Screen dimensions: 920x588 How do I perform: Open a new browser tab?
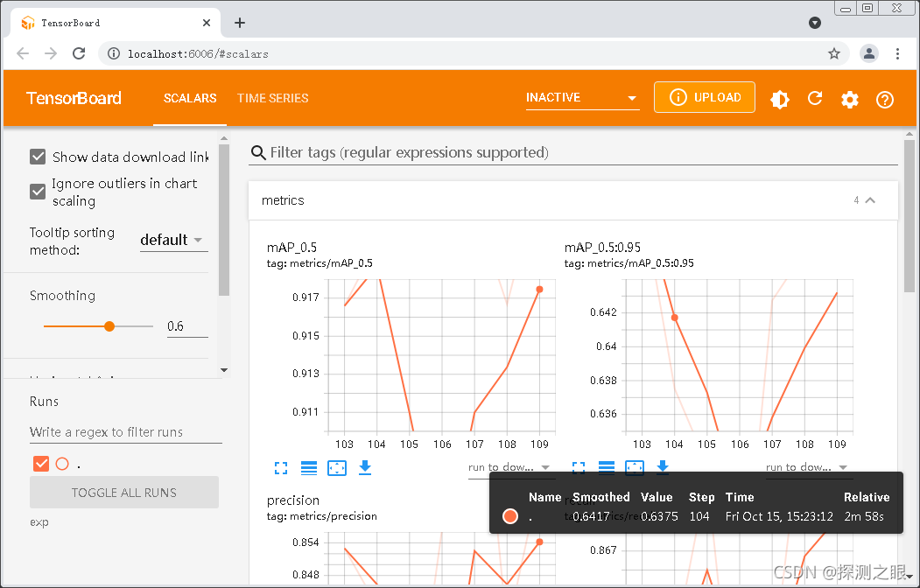(239, 23)
